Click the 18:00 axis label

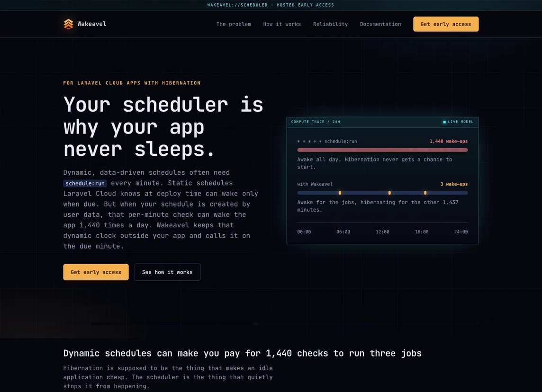422,232
